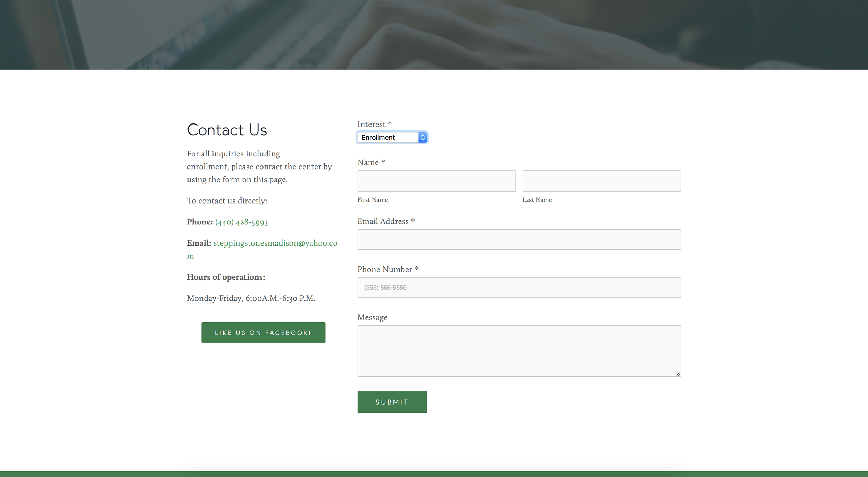Click the Interest field label
This screenshot has height=477, width=868.
click(x=371, y=125)
